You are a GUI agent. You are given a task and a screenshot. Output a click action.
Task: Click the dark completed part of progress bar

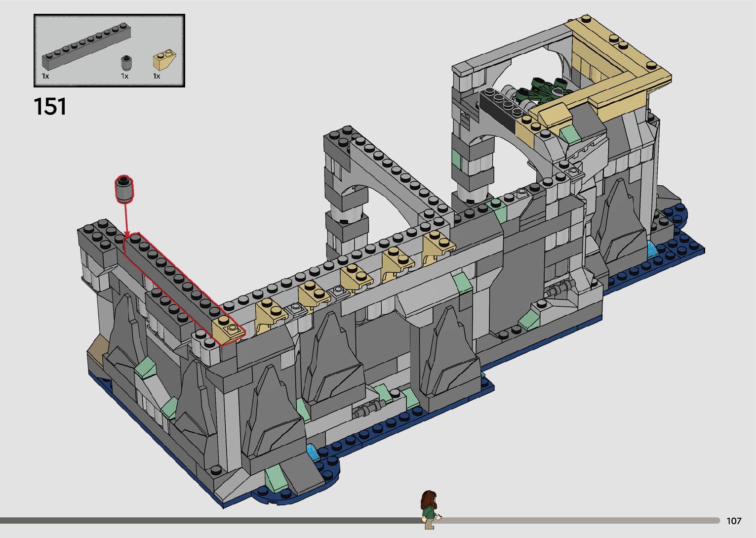207,520
